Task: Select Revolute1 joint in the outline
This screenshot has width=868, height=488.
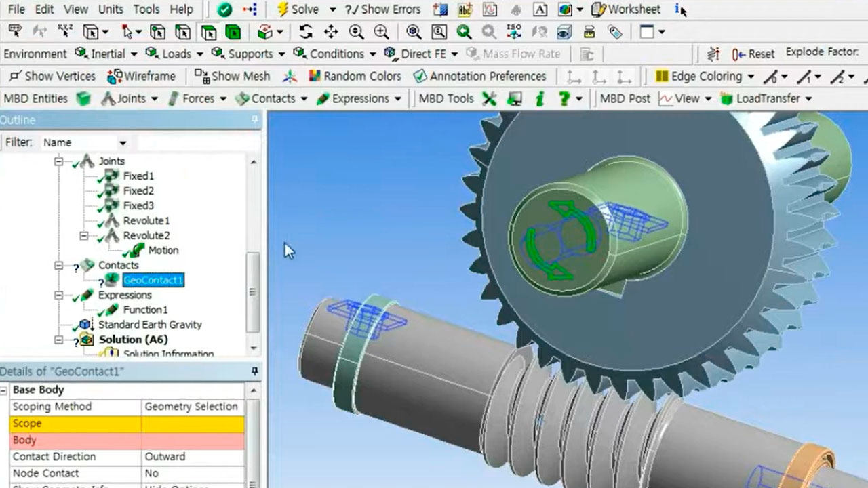Action: pyautogui.click(x=146, y=221)
